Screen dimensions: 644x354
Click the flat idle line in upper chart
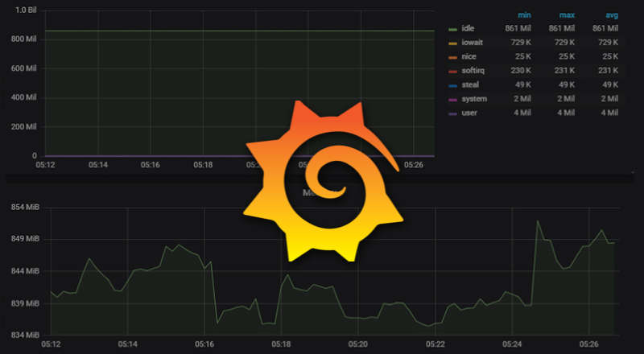(x=239, y=31)
